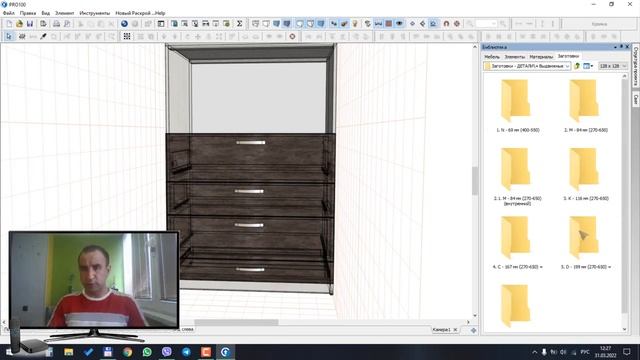Open the grid settings icon
The height and width of the screenshot is (360, 640).
(x=127, y=36)
